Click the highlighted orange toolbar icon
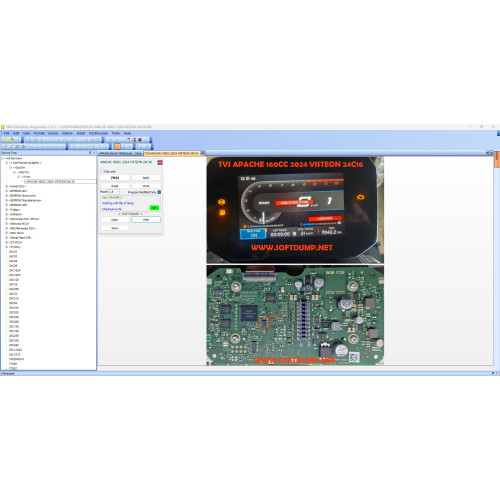Screen dimensions: 500x500 tap(117, 147)
